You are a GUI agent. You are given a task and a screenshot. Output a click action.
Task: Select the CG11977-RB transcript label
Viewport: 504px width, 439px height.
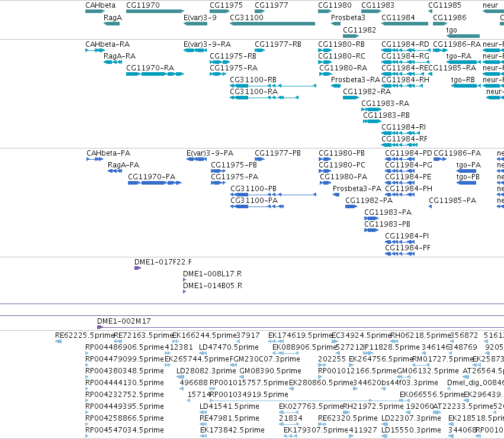pos(278,44)
